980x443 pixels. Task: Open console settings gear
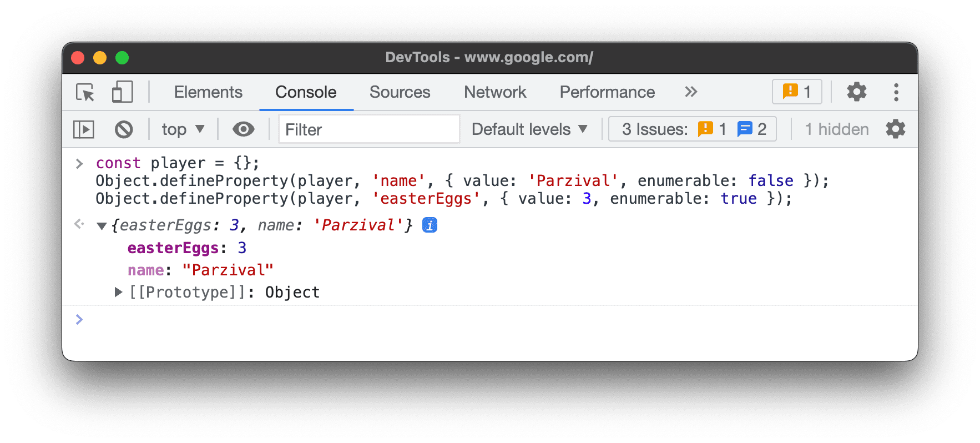[x=896, y=129]
